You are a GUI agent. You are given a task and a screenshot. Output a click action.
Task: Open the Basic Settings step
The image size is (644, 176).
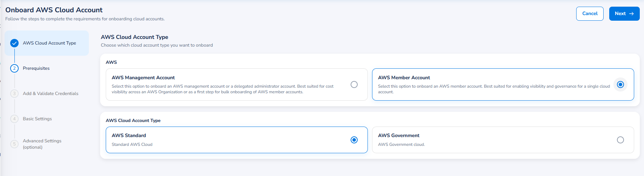pos(37,119)
